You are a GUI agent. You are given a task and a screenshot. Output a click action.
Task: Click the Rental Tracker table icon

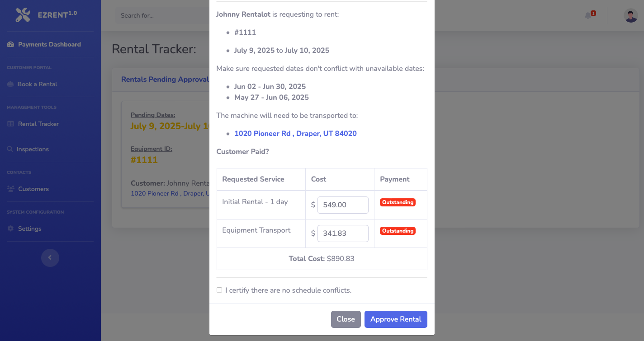click(x=10, y=124)
